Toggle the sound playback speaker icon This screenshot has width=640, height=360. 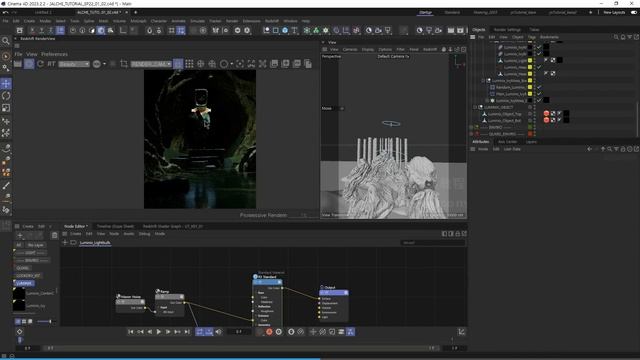[218, 332]
